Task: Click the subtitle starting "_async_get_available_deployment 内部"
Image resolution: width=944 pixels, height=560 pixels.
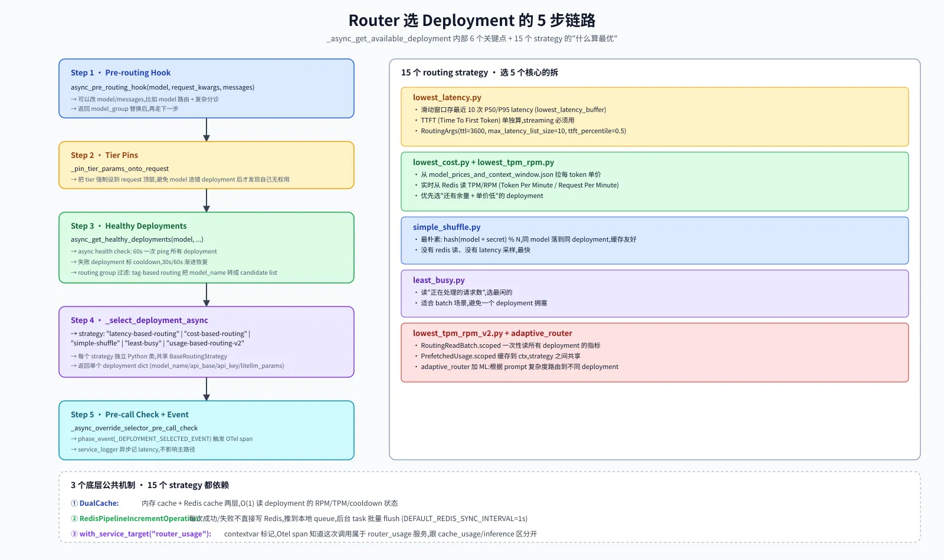Action: tap(472, 39)
